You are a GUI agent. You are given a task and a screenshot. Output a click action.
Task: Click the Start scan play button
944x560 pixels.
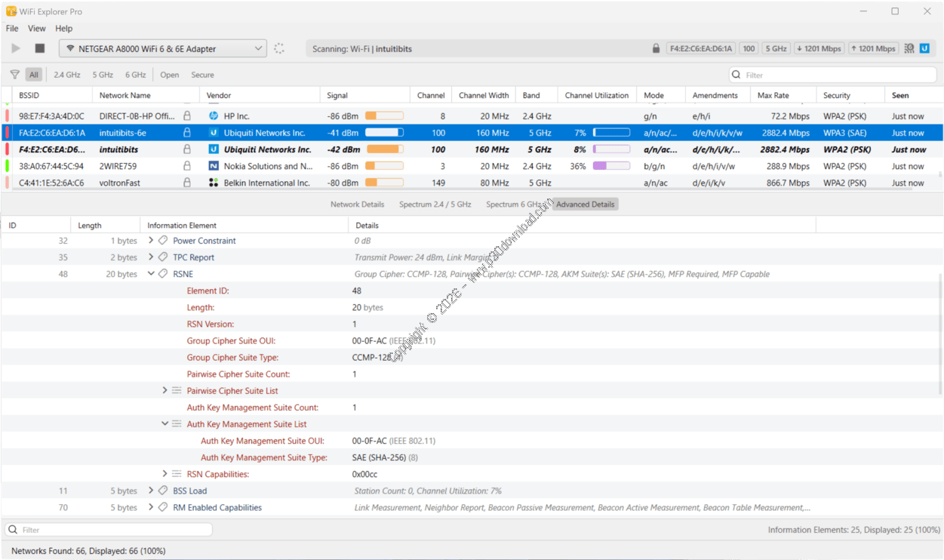[x=16, y=48]
